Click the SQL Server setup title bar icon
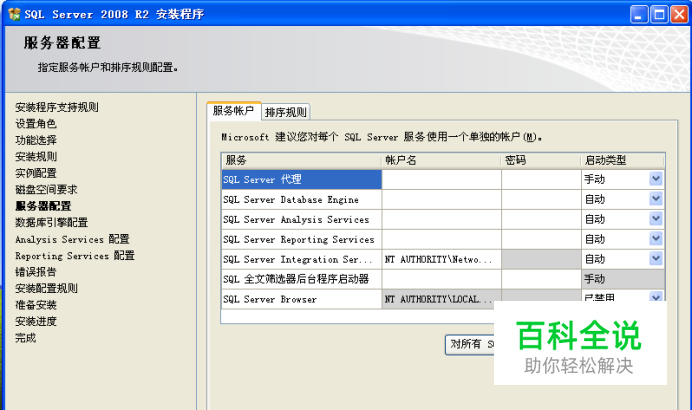The image size is (692, 410). (14, 14)
